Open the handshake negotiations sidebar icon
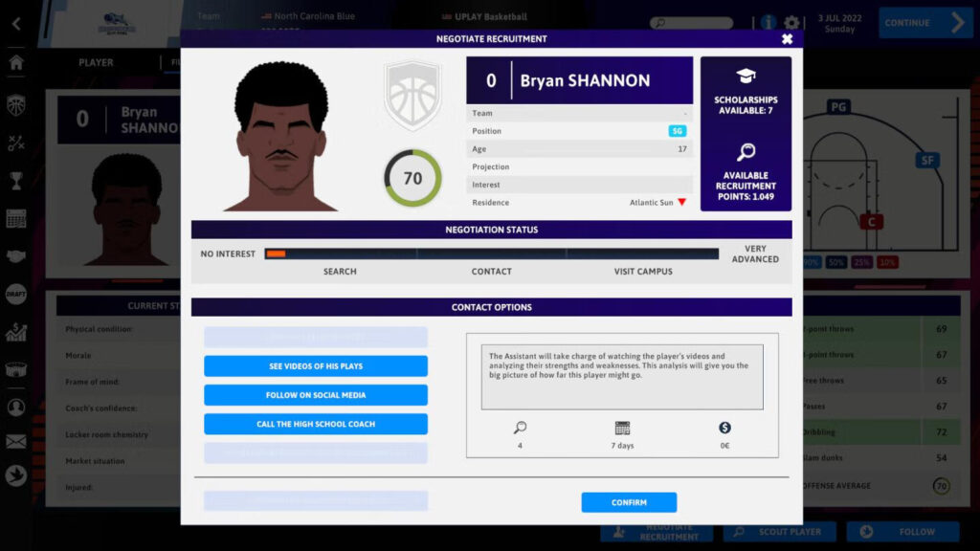This screenshot has height=551, width=980. [13, 254]
